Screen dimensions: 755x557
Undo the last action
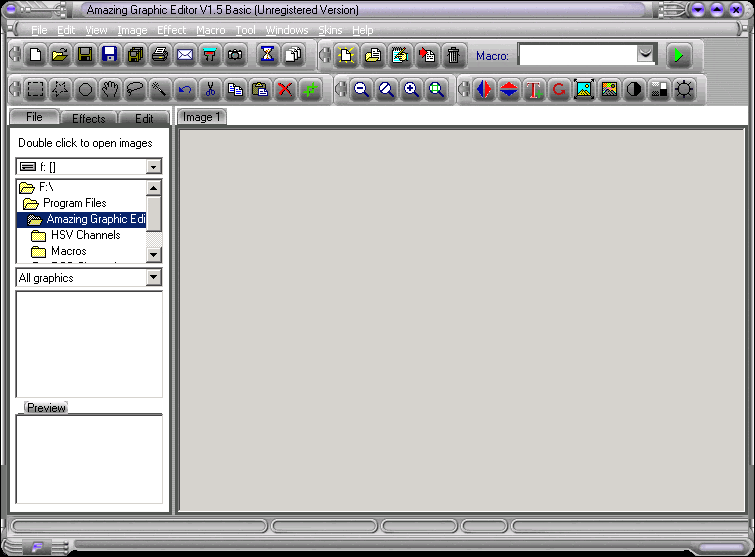point(185,90)
